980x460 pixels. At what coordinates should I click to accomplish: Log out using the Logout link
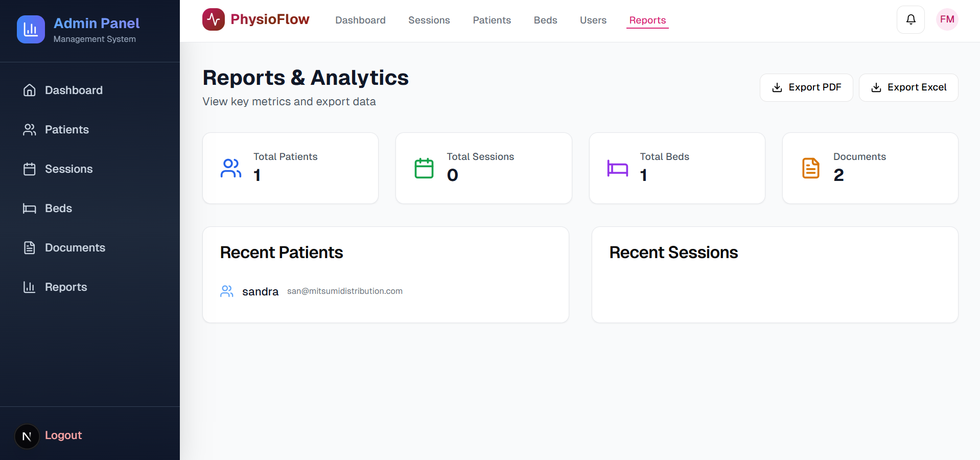pyautogui.click(x=63, y=435)
